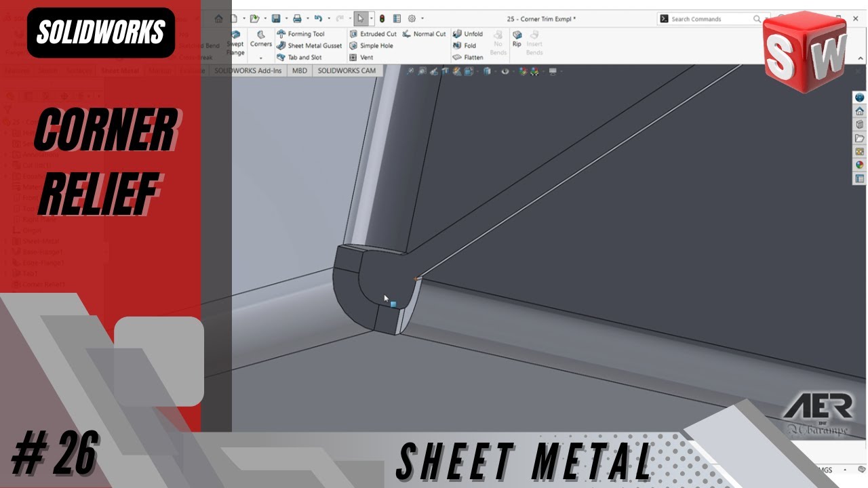Open dropdown arrow next to Options gear
868x488 pixels.
(x=422, y=19)
